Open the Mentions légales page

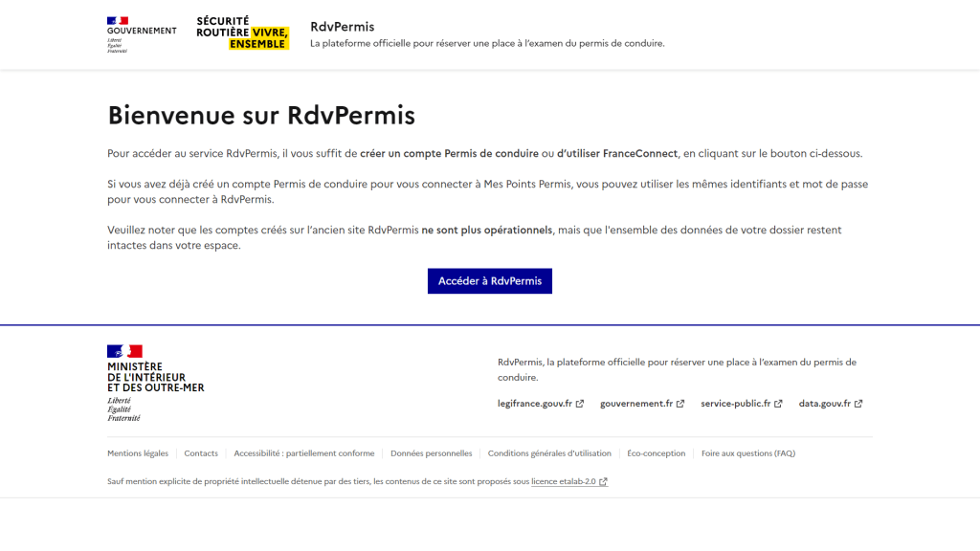pyautogui.click(x=137, y=452)
